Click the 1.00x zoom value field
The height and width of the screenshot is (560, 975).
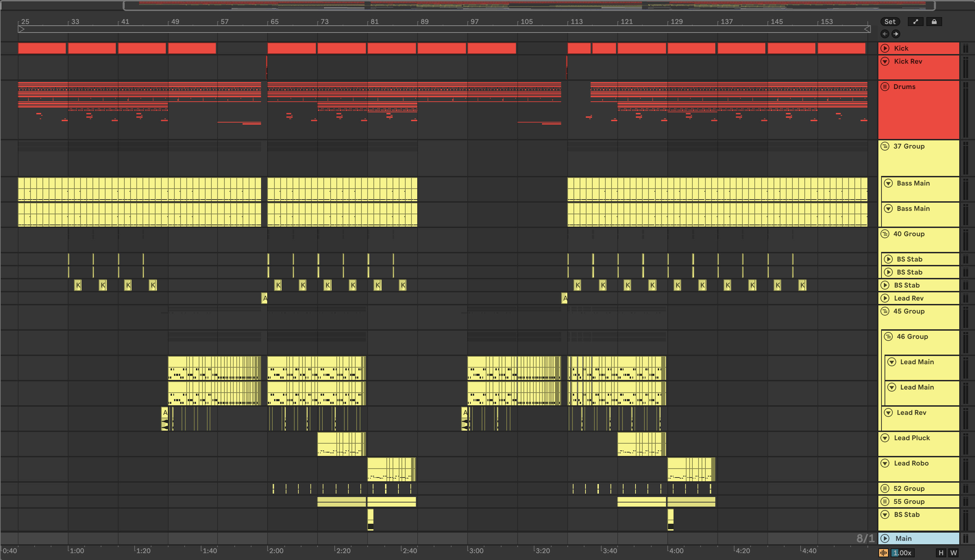[903, 553]
